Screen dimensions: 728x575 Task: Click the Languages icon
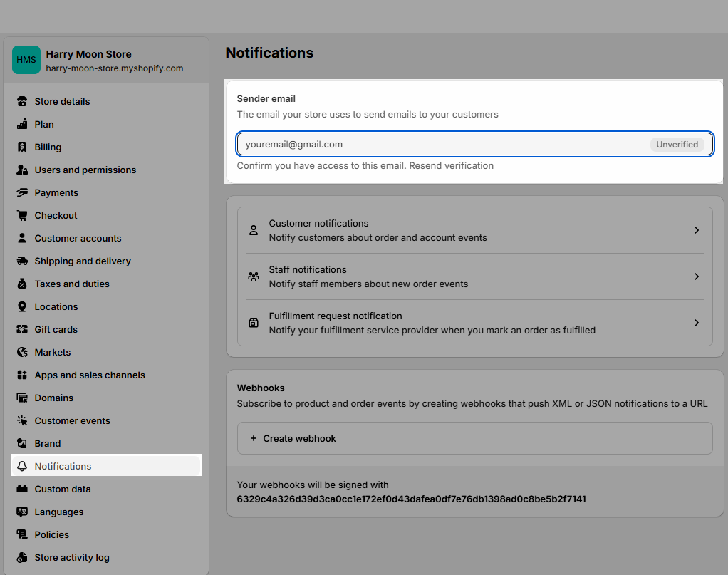coord(22,512)
